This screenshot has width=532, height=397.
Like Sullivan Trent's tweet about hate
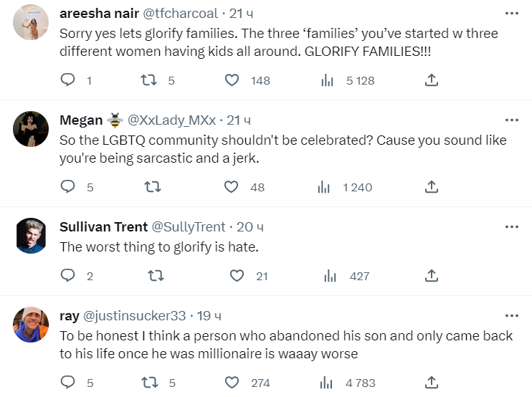237,276
